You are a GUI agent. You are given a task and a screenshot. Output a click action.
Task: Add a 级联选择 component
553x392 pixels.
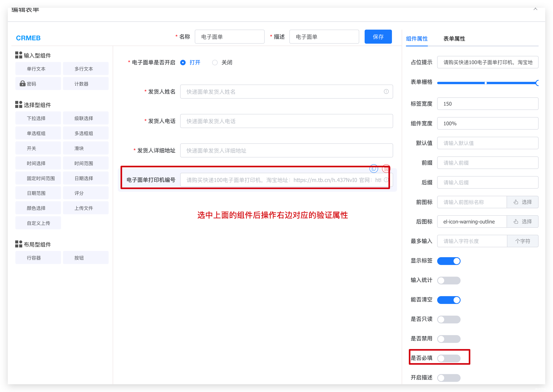point(86,118)
